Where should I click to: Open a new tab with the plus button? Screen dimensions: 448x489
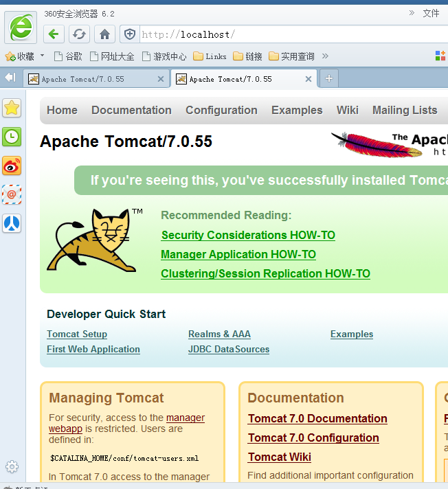click(x=329, y=78)
